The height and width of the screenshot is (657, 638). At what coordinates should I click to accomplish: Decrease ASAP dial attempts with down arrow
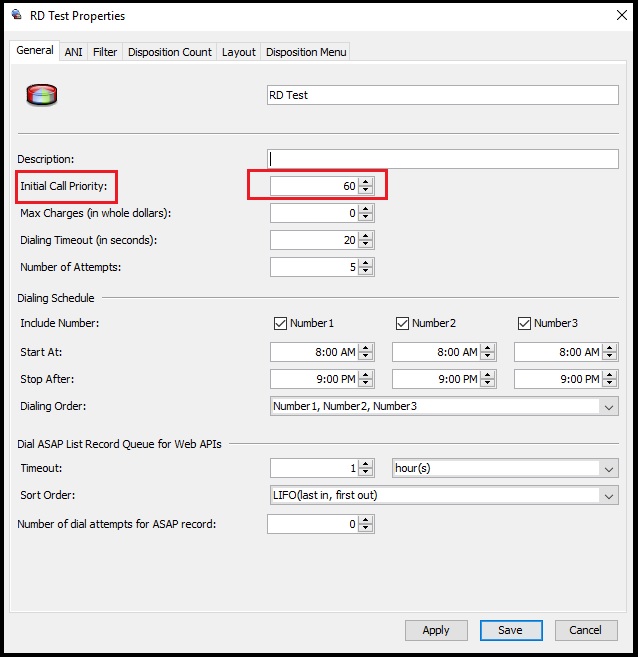point(366,528)
